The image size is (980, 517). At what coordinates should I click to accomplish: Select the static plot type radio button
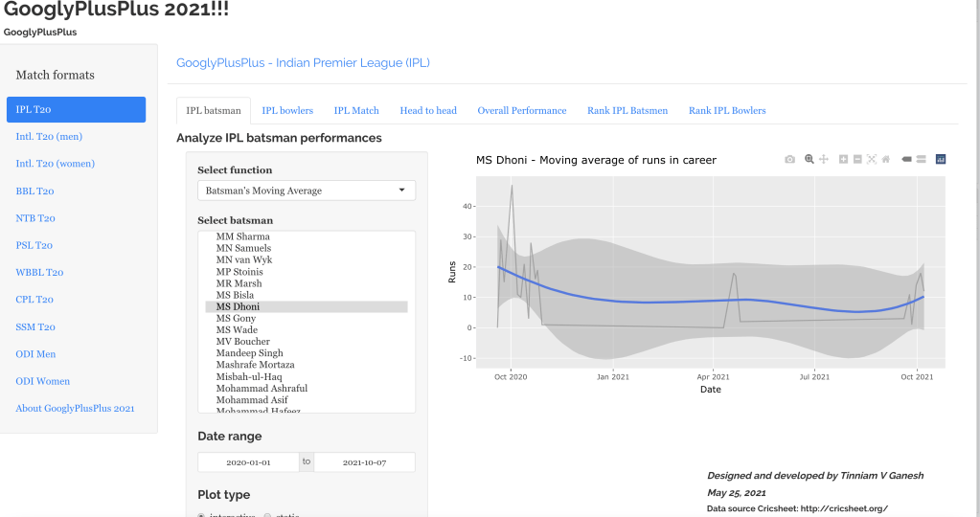click(268, 515)
